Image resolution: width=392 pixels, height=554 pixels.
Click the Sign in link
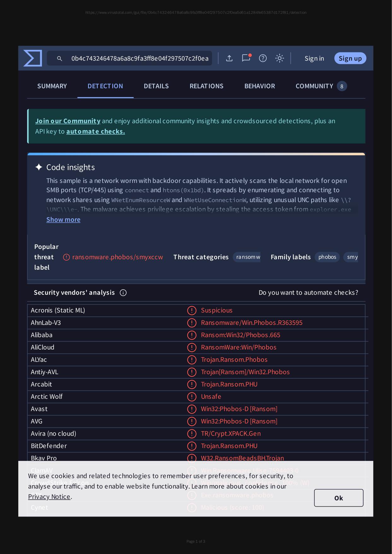(x=314, y=58)
